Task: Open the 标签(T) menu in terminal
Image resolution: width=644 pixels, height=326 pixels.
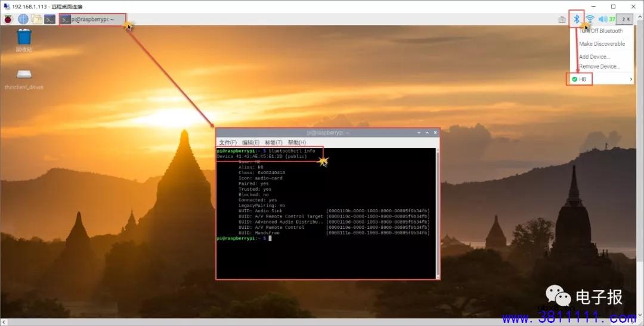Action: 274,143
